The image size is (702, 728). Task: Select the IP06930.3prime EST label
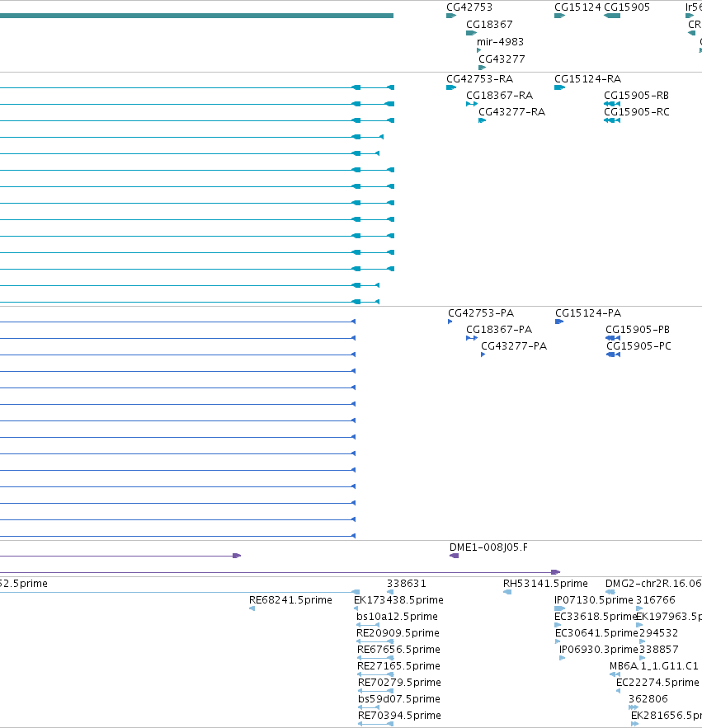point(599,650)
